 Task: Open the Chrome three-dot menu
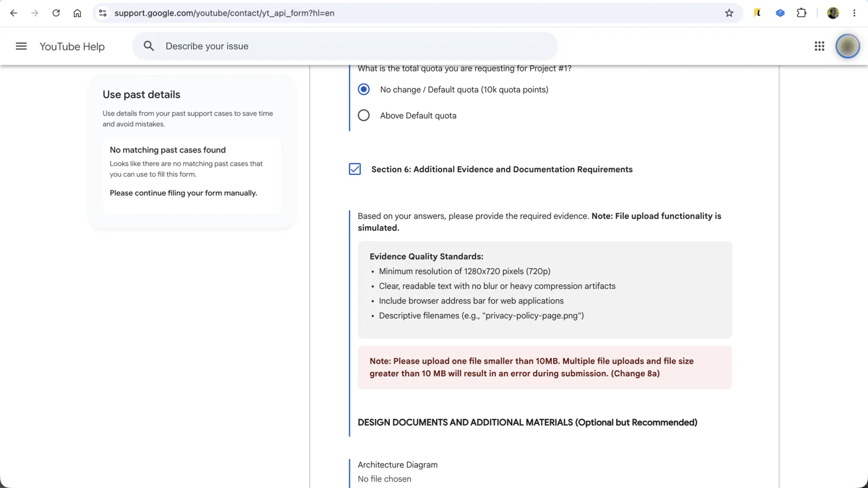pos(854,13)
